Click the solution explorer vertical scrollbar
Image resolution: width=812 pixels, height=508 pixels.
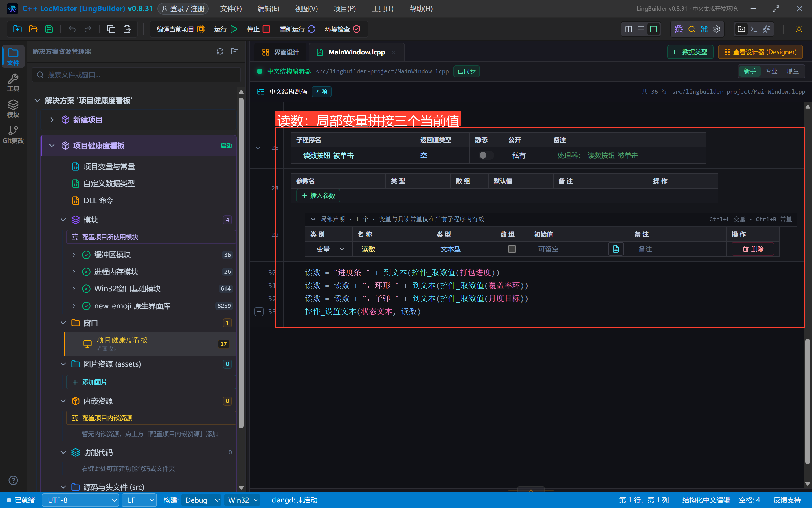click(241, 263)
